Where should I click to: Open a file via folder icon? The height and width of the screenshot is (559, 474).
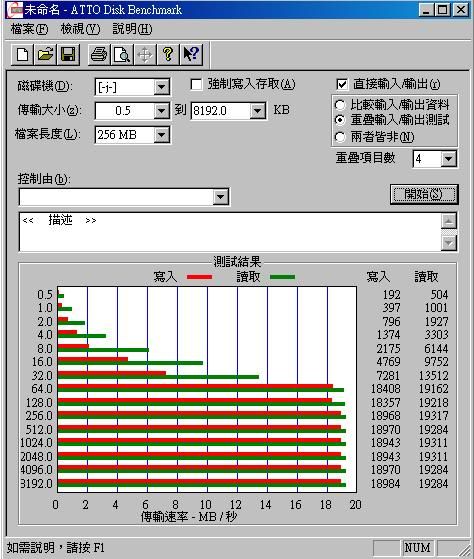tap(45, 55)
